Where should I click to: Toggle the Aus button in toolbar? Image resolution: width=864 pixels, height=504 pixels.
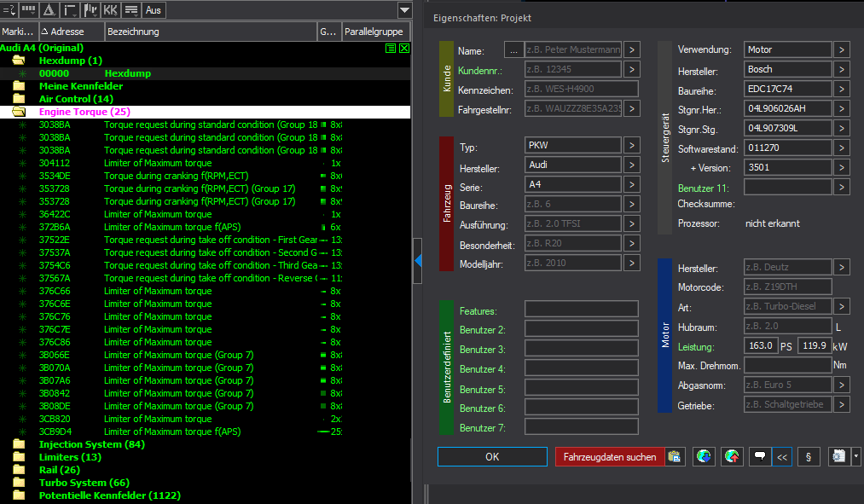coord(154,10)
